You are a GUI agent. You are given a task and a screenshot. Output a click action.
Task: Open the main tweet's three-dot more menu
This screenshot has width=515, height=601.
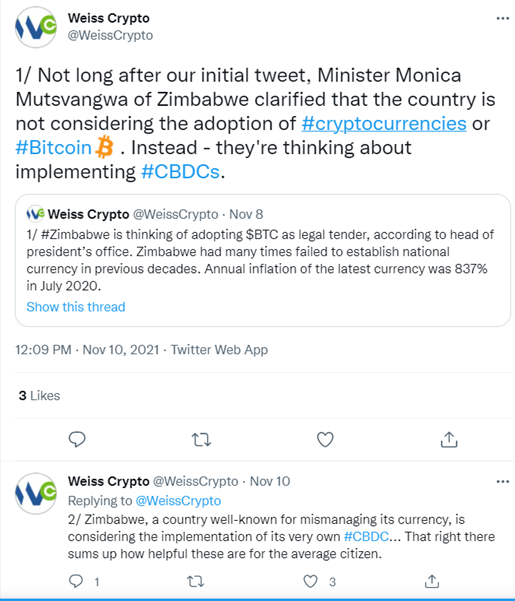pyautogui.click(x=502, y=18)
